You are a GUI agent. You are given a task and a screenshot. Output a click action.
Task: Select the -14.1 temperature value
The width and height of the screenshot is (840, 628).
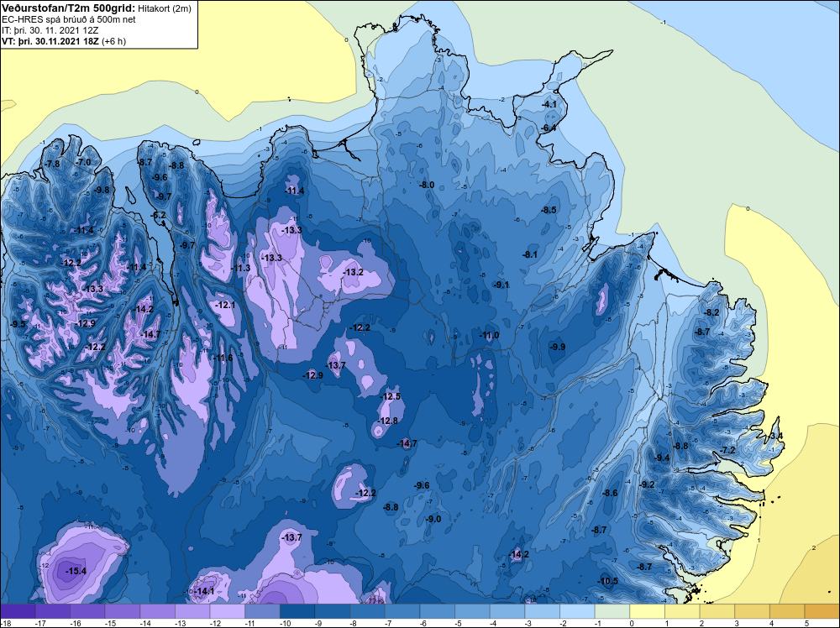[x=203, y=591]
